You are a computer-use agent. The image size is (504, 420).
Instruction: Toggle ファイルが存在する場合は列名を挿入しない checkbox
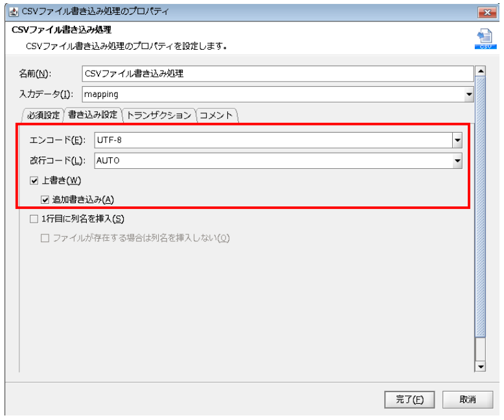click(45, 238)
